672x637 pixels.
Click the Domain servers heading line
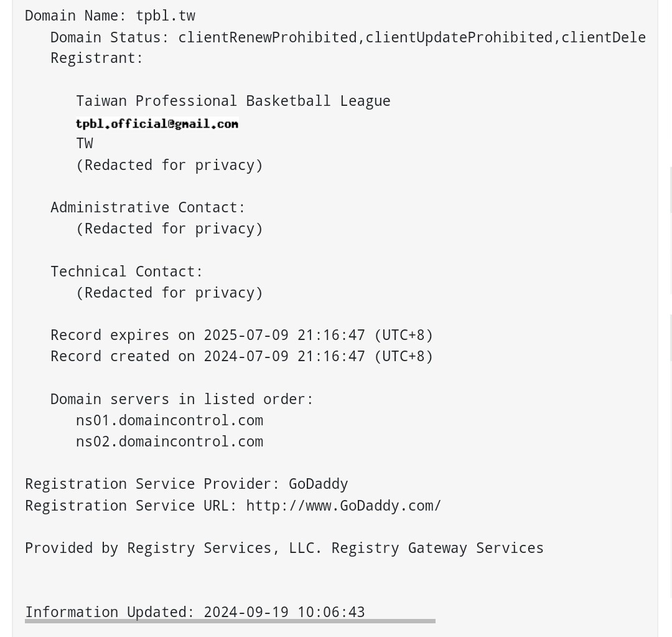(x=182, y=399)
